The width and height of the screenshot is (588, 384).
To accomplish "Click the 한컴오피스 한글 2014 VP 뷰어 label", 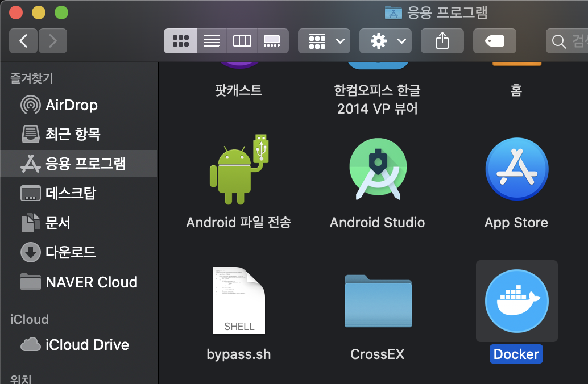I will tap(377, 99).
